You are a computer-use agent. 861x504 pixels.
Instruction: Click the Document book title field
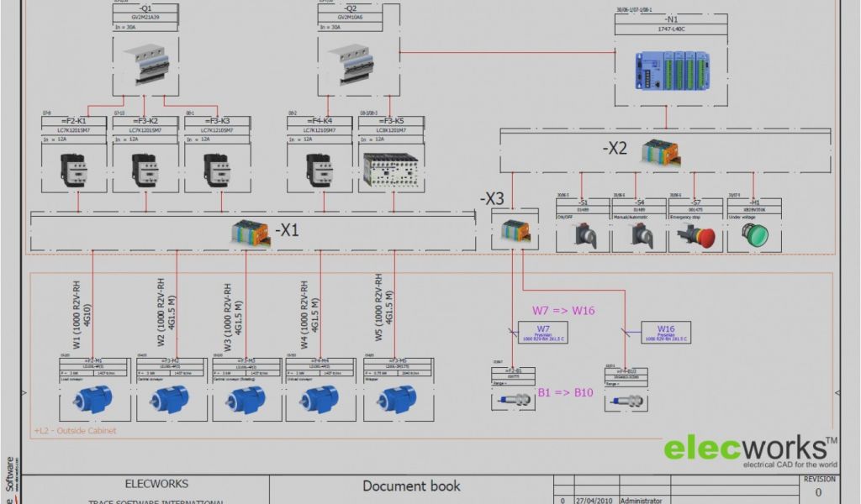click(x=411, y=486)
